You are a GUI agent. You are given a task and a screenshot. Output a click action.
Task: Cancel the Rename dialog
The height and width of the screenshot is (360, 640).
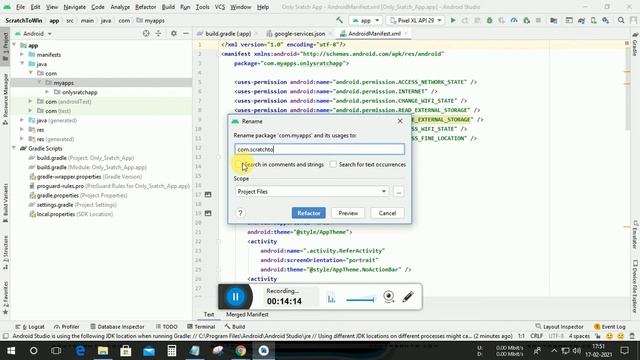387,213
